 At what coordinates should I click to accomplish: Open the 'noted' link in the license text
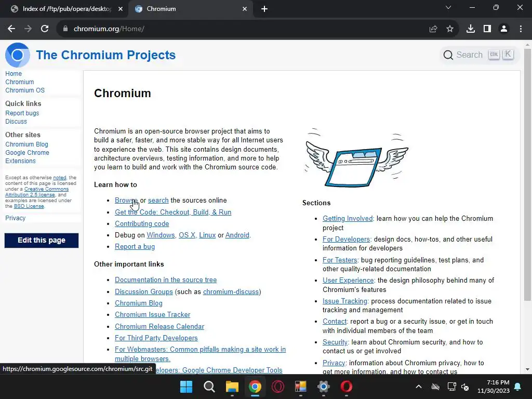(59, 178)
